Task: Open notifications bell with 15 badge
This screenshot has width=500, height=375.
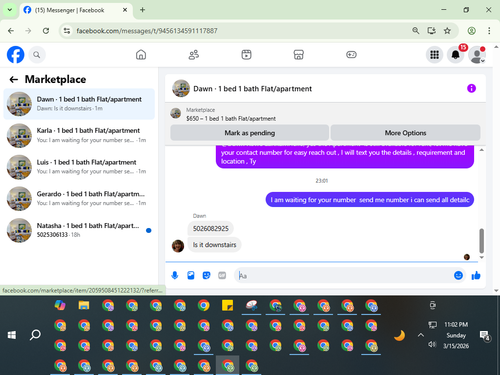Action: pos(456,55)
